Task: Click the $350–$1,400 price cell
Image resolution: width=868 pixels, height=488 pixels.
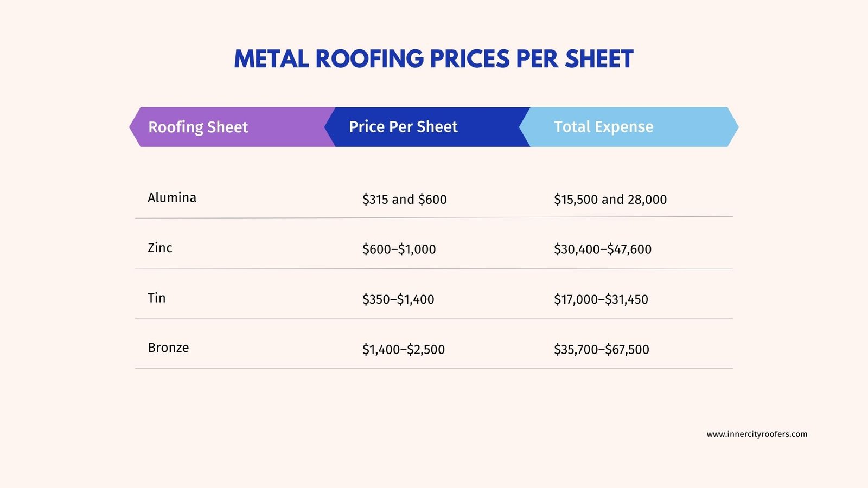Action: click(x=398, y=299)
